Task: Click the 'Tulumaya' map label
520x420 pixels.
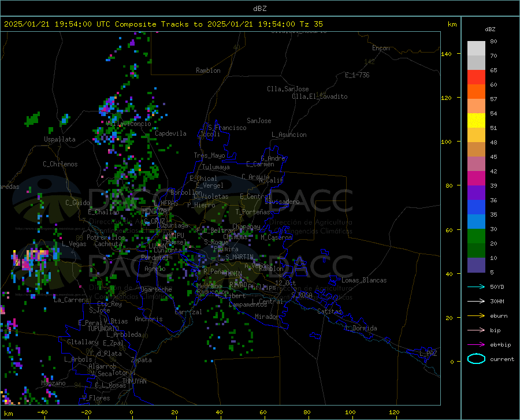Action: (216, 167)
